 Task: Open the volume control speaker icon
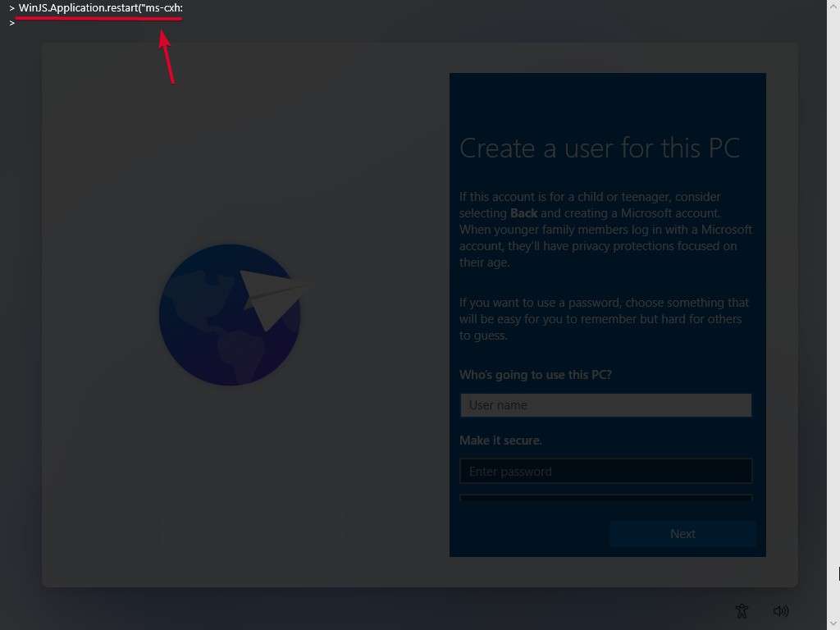[x=780, y=610]
